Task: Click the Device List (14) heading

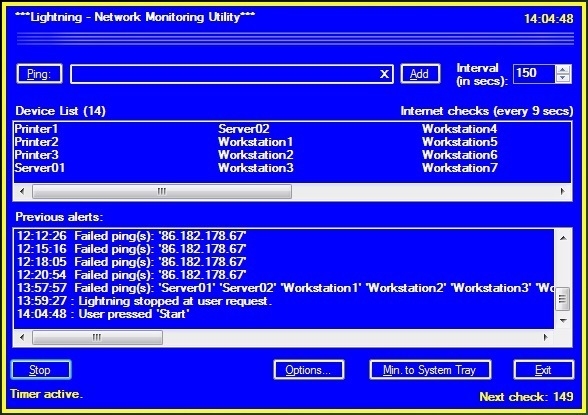Action: click(60, 111)
